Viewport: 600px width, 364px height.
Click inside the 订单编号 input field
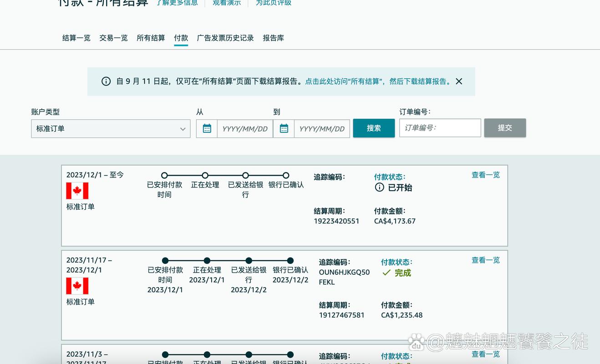click(x=440, y=128)
